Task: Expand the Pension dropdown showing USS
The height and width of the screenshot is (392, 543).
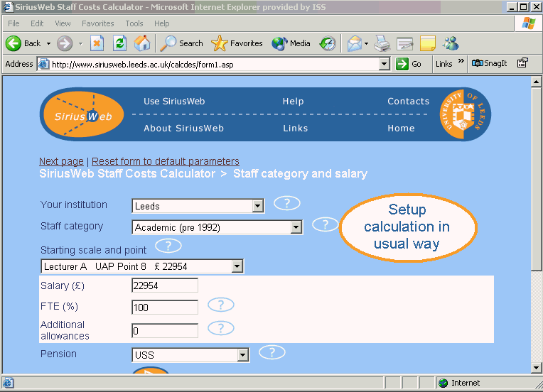Action: pos(243,355)
